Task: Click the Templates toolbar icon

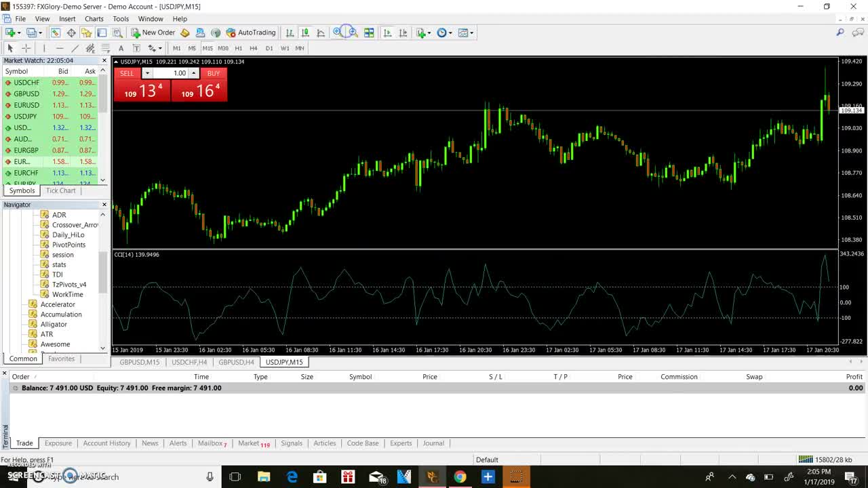Action: 463,33
